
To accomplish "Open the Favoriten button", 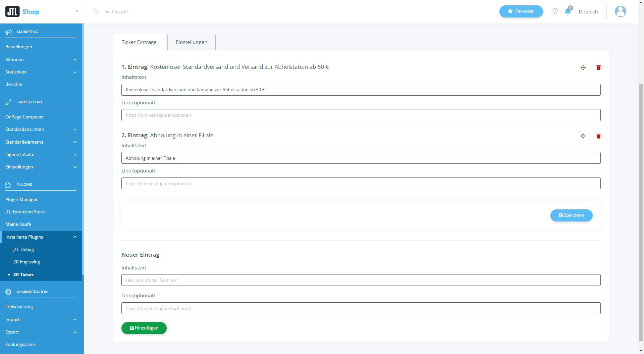I will point(521,11).
